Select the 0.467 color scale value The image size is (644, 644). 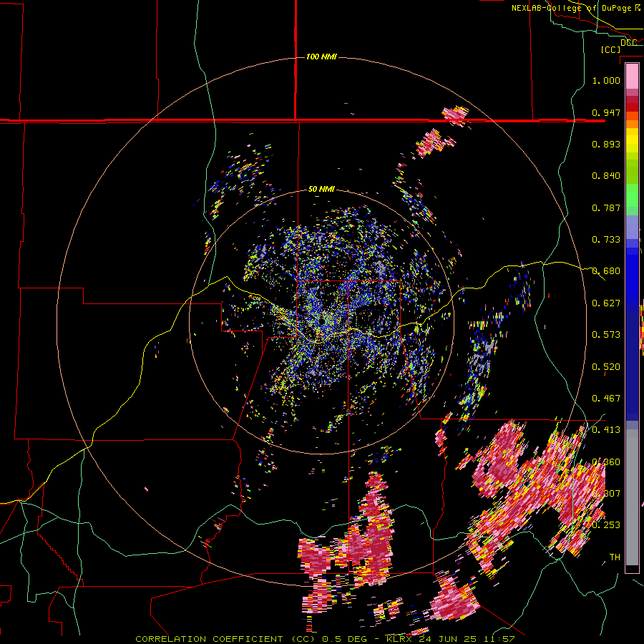tap(606, 399)
